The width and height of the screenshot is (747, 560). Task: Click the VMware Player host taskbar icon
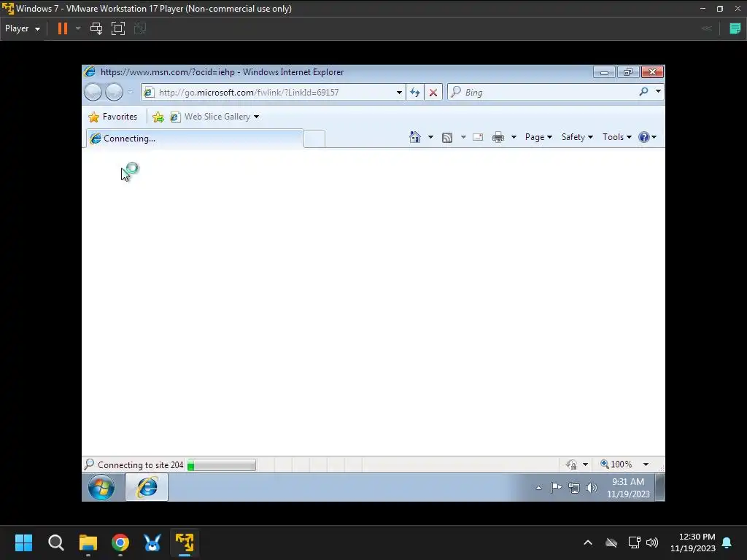(x=185, y=542)
